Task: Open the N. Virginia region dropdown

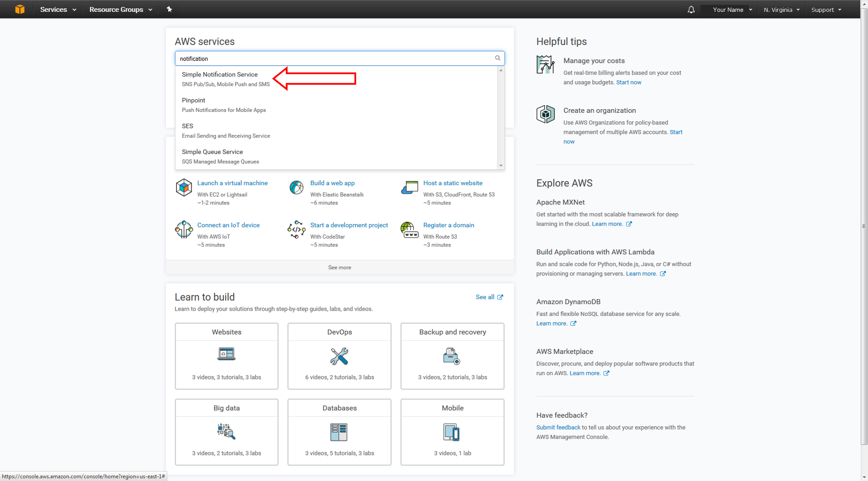Action: click(x=781, y=10)
